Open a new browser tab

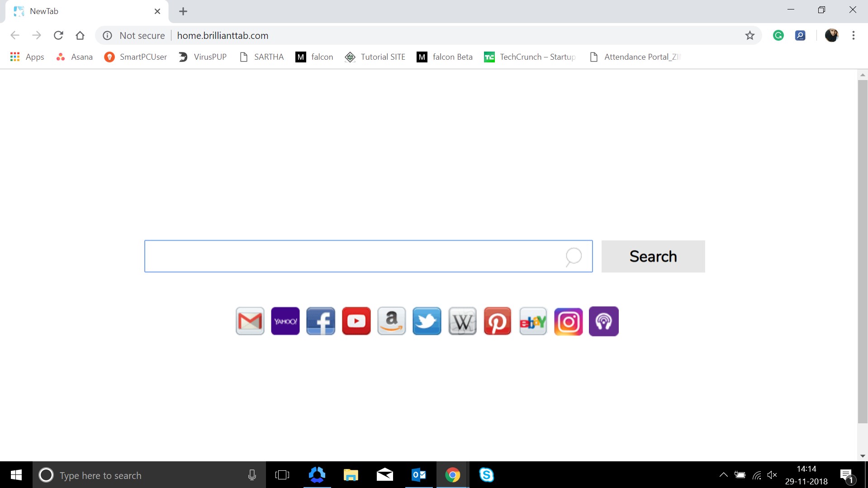coord(183,11)
